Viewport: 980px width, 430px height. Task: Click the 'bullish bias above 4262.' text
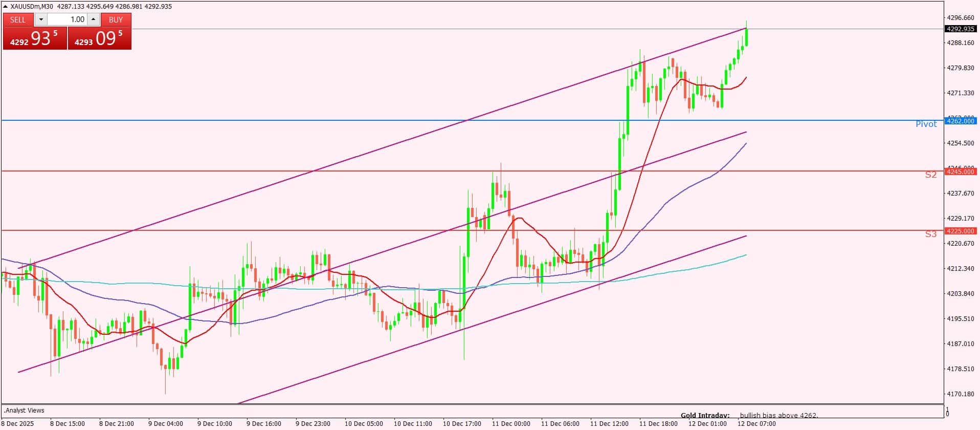click(x=779, y=416)
